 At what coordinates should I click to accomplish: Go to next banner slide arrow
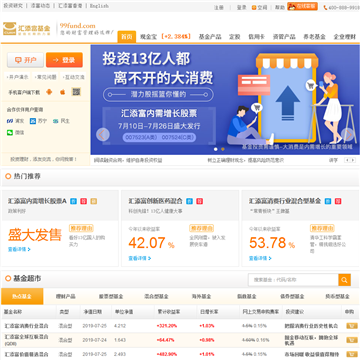click(x=347, y=135)
